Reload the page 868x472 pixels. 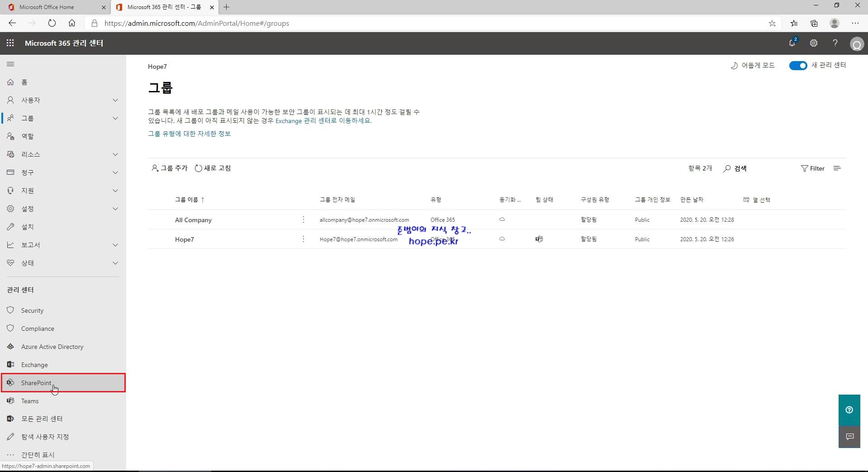coord(52,23)
